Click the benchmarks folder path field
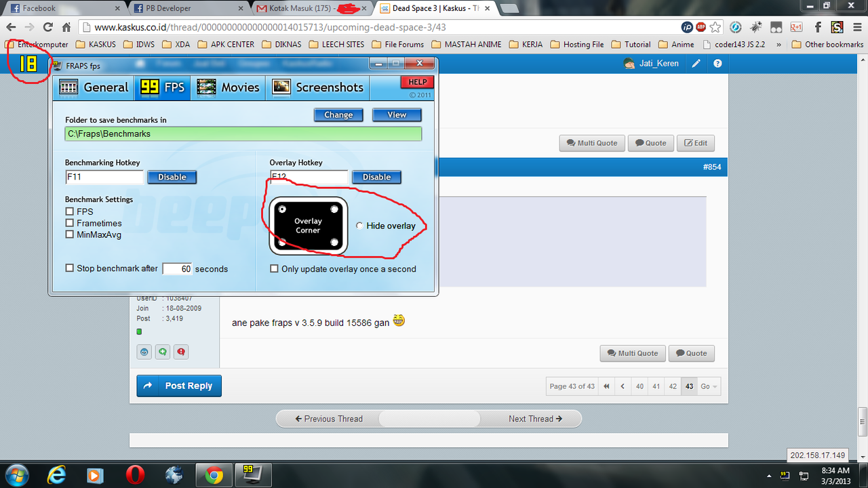This screenshot has height=488, width=868. [x=243, y=134]
